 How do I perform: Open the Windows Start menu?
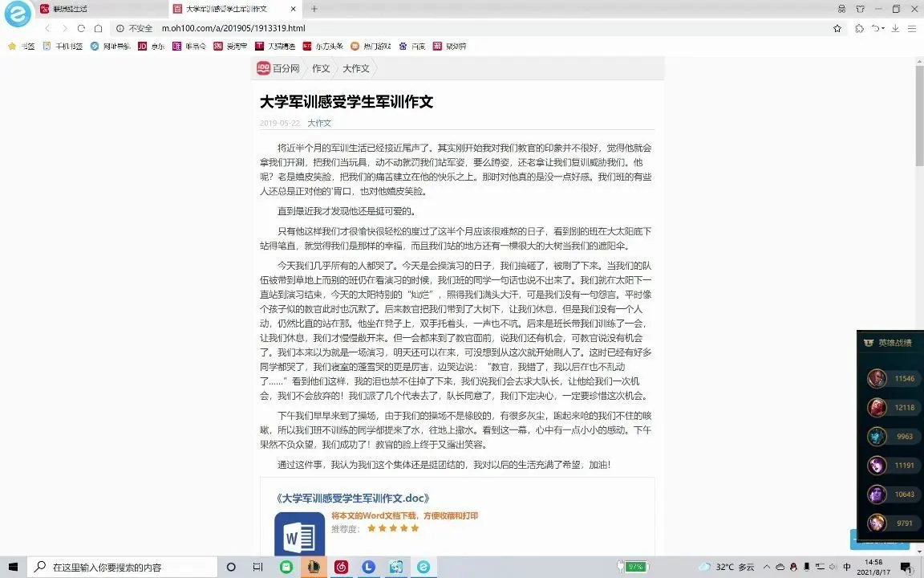[13, 567]
